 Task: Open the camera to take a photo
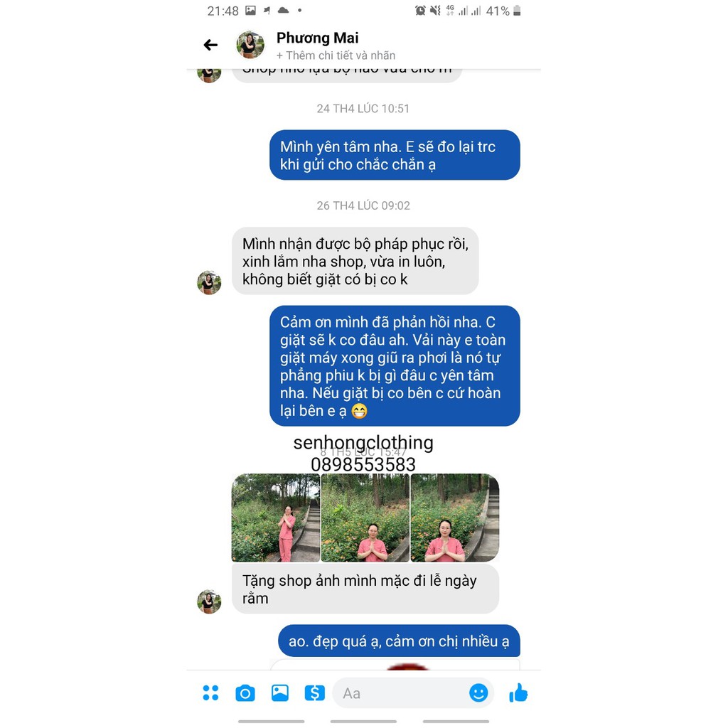245,693
